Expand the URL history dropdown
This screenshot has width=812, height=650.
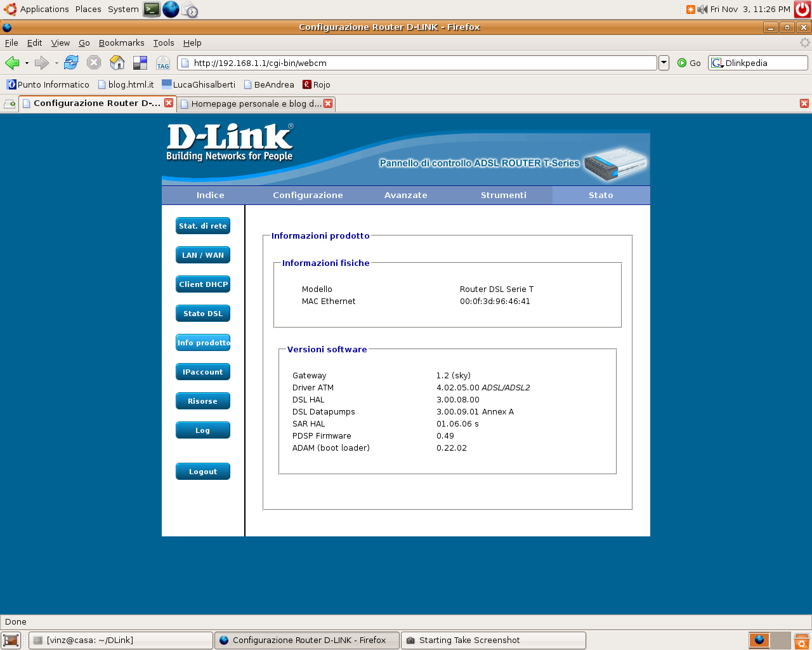click(x=664, y=63)
